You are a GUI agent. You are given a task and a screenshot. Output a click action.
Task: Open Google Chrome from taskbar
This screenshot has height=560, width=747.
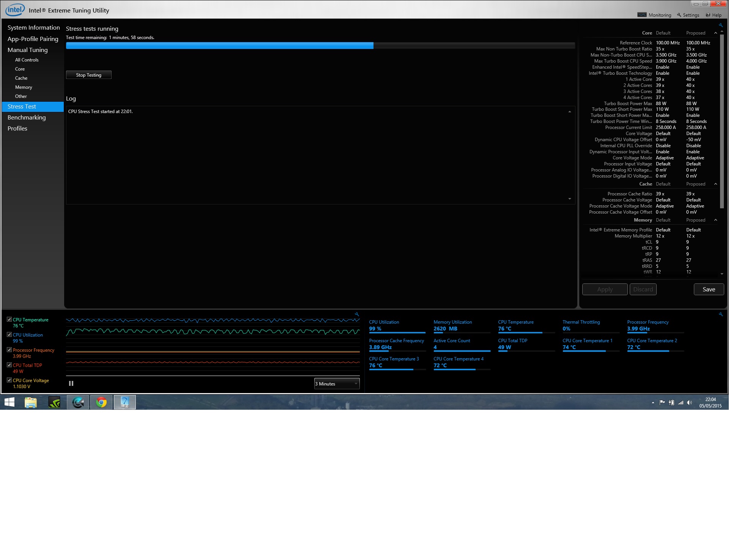click(101, 402)
